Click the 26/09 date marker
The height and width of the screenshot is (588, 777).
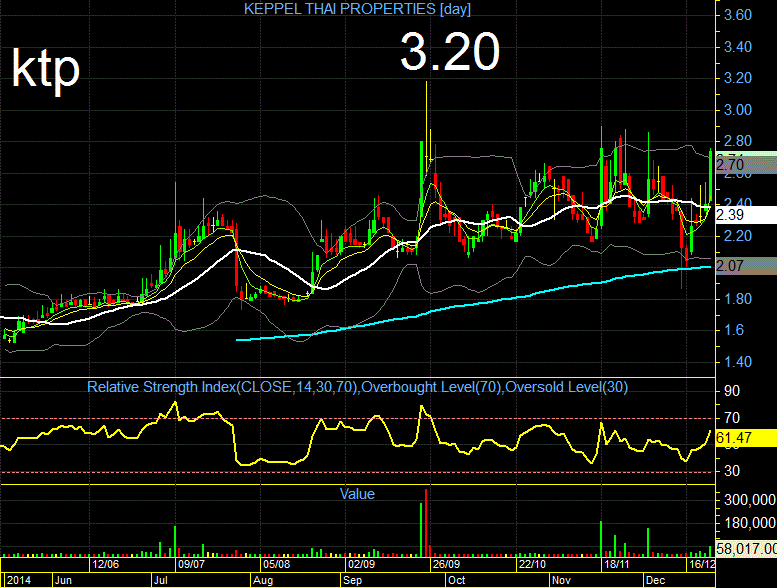point(446,564)
